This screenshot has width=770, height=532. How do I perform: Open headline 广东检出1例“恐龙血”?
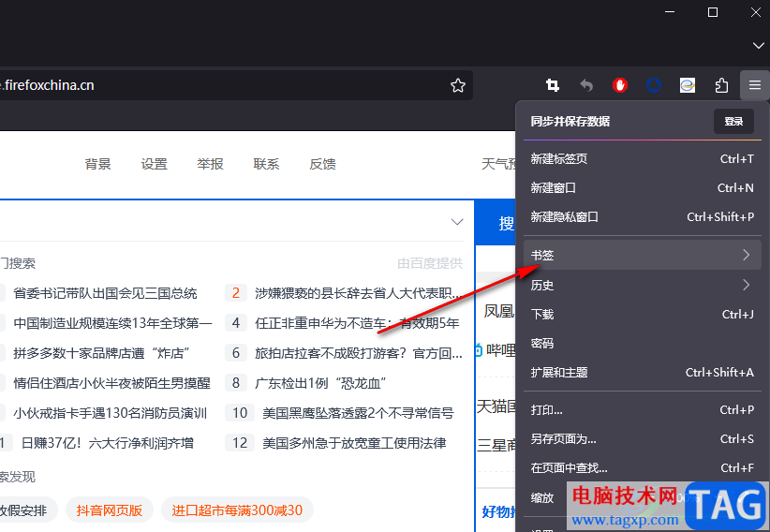pos(320,383)
